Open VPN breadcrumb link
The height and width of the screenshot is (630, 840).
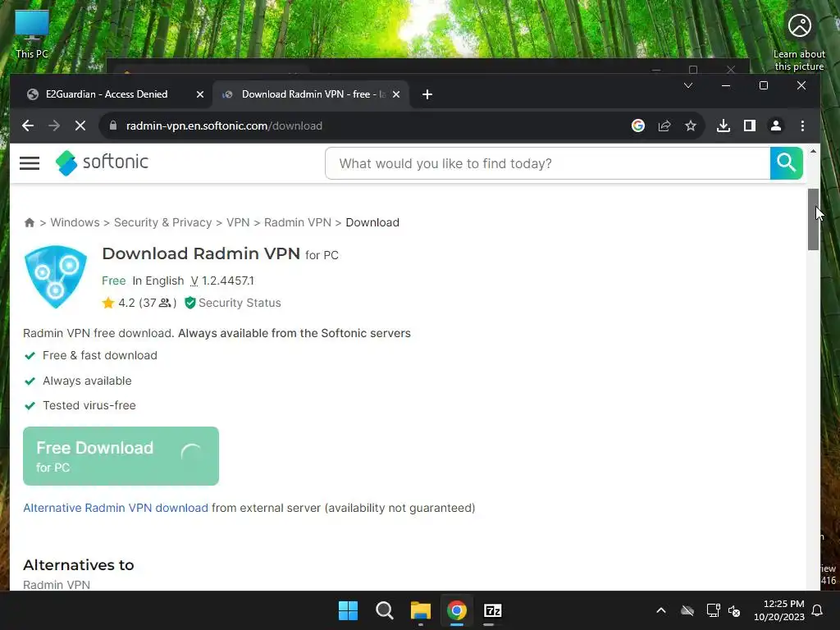click(238, 222)
